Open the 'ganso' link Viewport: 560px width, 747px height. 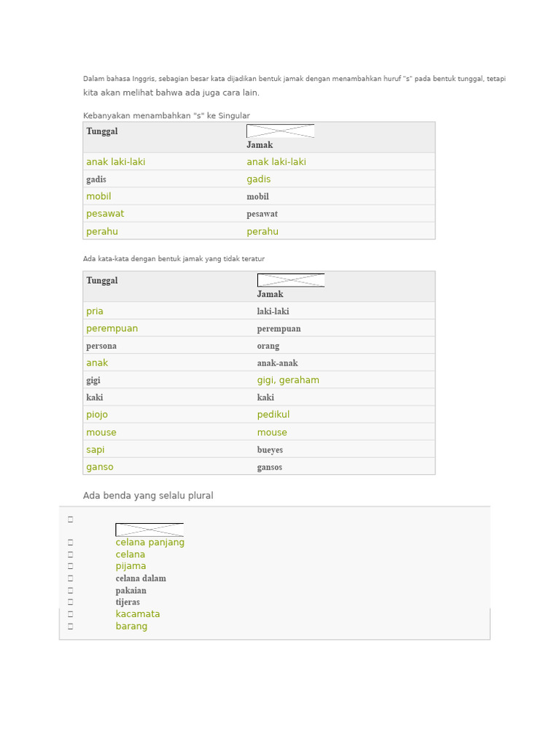[x=99, y=467]
